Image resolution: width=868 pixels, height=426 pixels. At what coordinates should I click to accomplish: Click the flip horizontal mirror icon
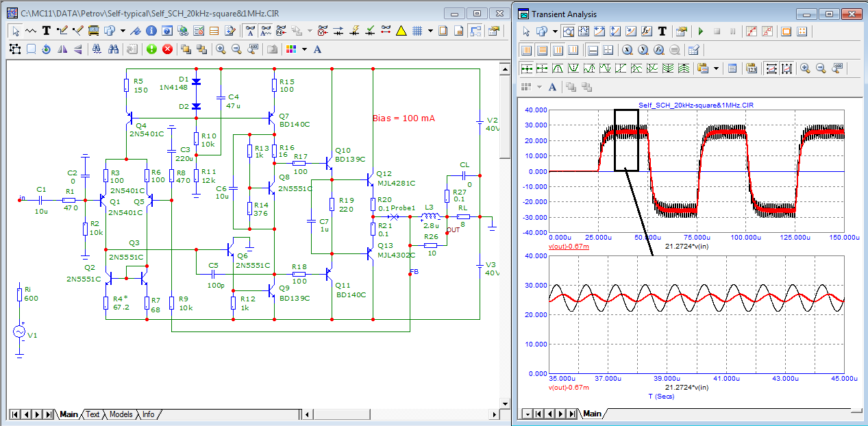point(62,49)
